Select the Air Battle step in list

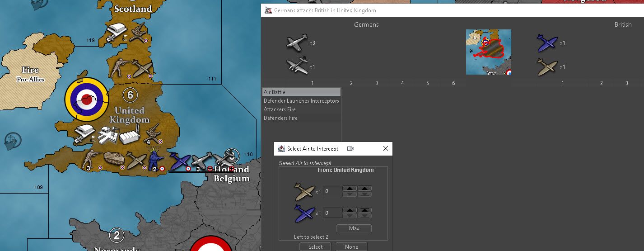pos(301,92)
